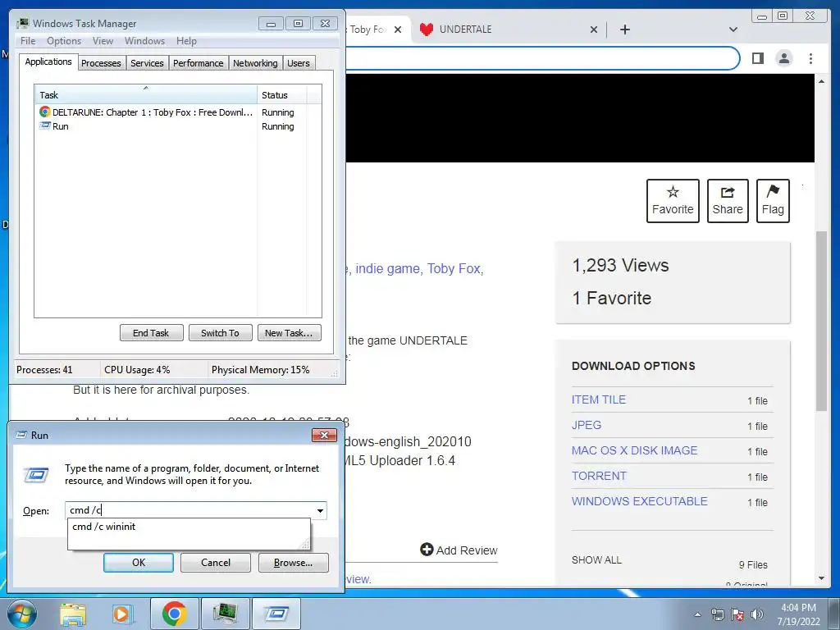Select Run dialog icon in taskbar

click(276, 614)
